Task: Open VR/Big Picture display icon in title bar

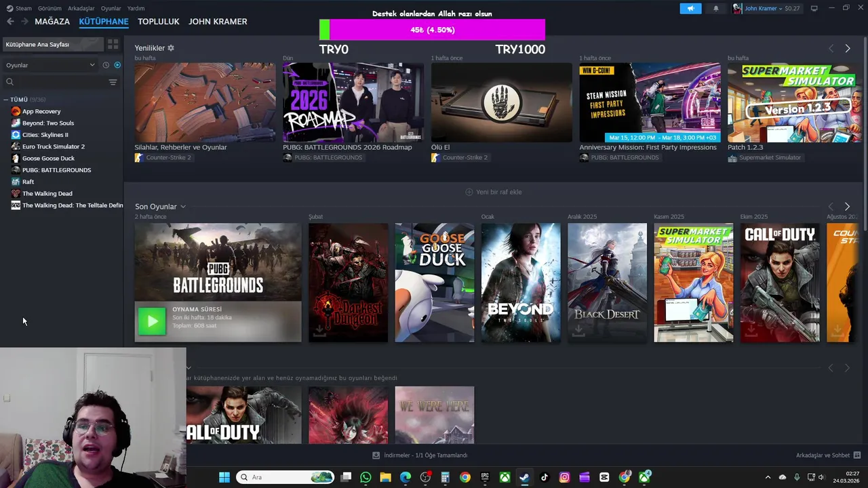Action: pos(814,8)
